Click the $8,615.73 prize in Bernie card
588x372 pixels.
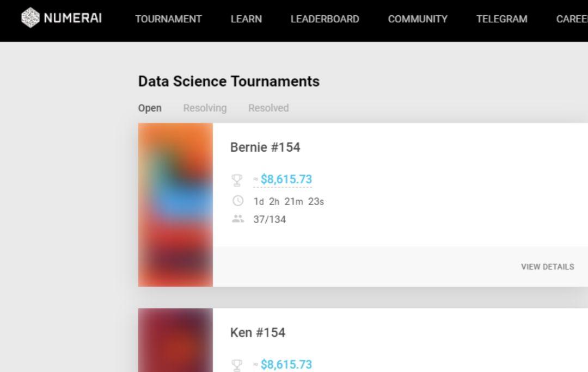coord(286,179)
